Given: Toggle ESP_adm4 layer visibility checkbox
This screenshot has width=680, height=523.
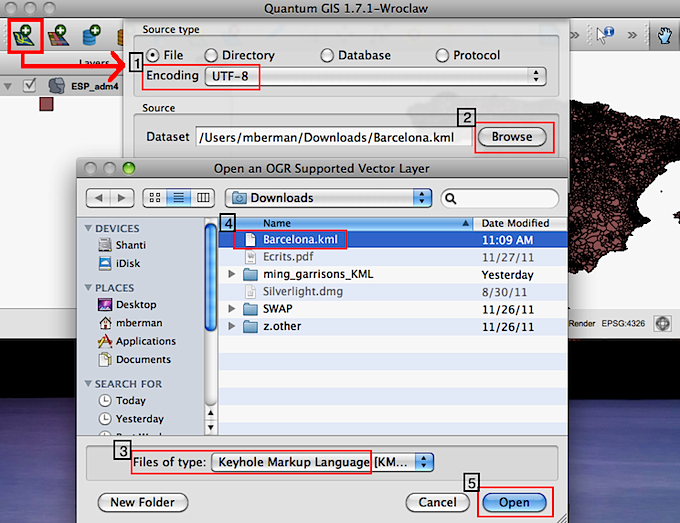Looking at the screenshot, I should pos(29,85).
